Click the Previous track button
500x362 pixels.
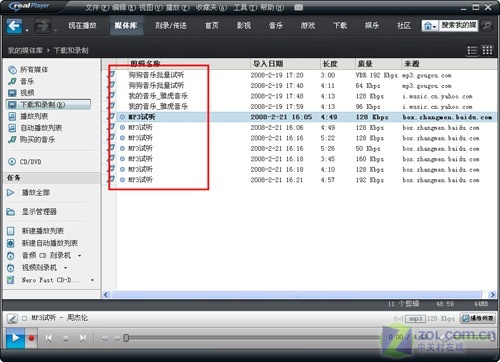tap(49, 338)
